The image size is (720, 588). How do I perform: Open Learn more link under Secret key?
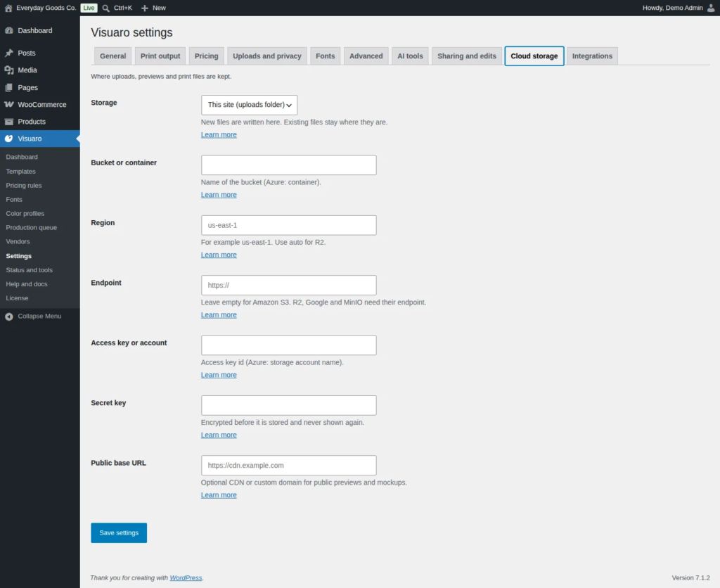(219, 435)
